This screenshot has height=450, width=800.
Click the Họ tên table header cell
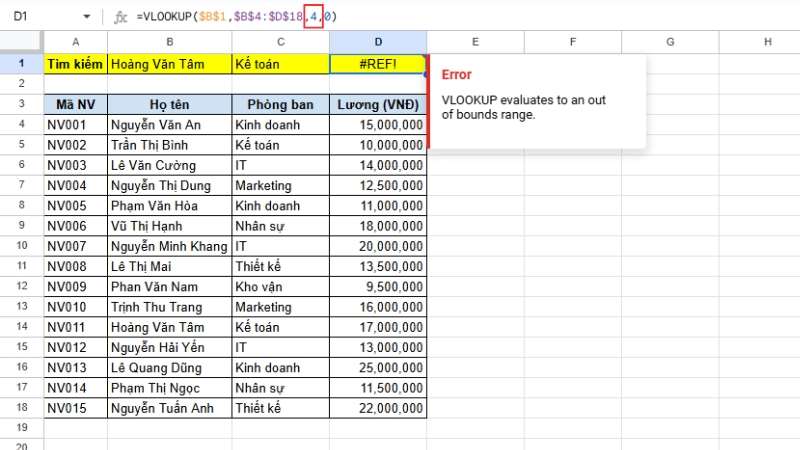pyautogui.click(x=169, y=104)
